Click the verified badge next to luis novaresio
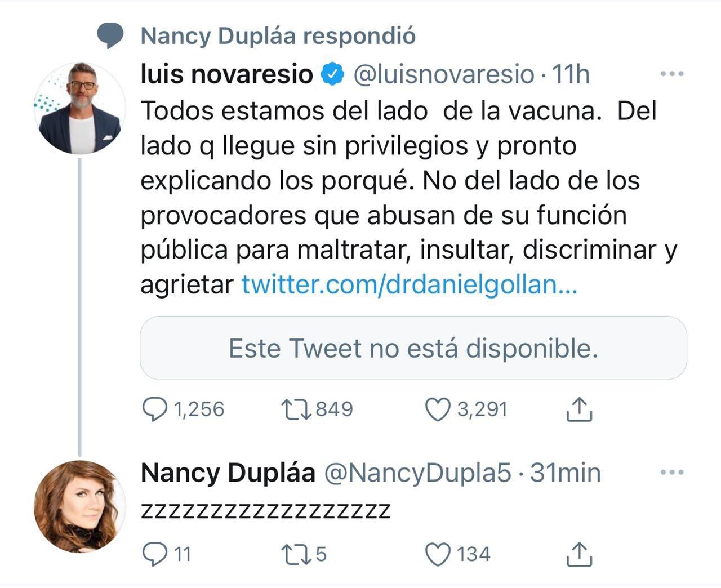This screenshot has width=721, height=588. [x=332, y=73]
